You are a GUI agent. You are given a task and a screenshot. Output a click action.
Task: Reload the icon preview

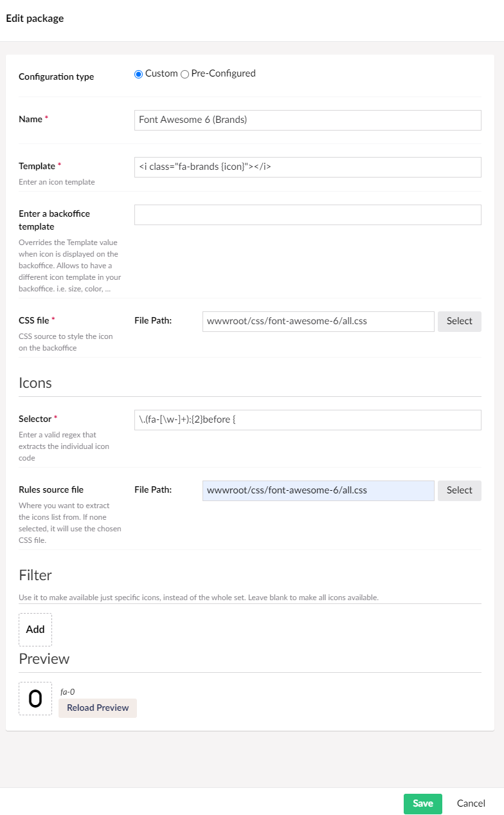[x=98, y=708]
